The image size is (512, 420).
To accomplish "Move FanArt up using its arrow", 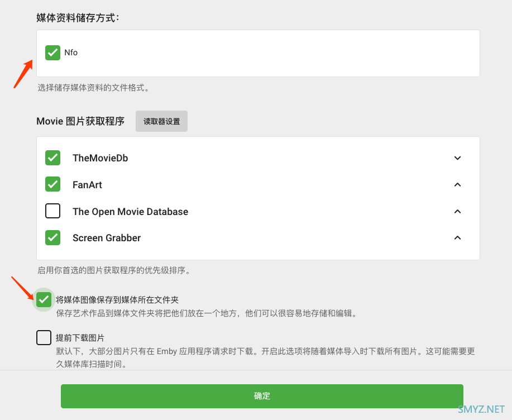I will (457, 185).
